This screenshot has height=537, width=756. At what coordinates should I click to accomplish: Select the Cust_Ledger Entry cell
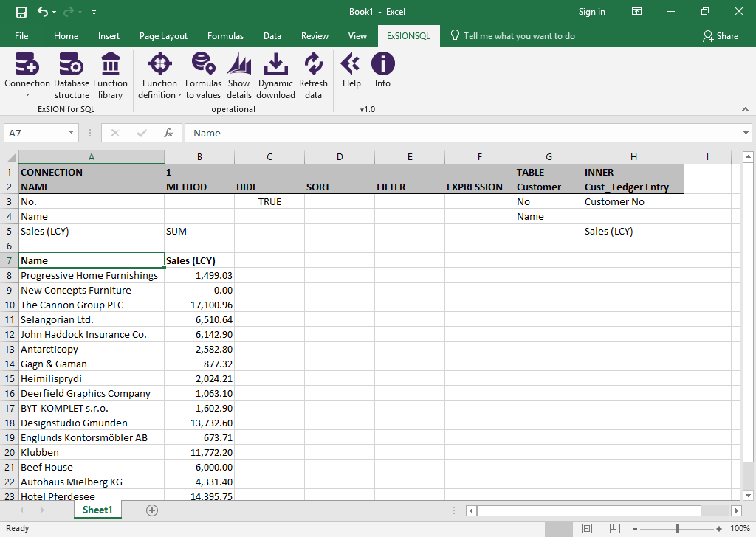coord(633,187)
